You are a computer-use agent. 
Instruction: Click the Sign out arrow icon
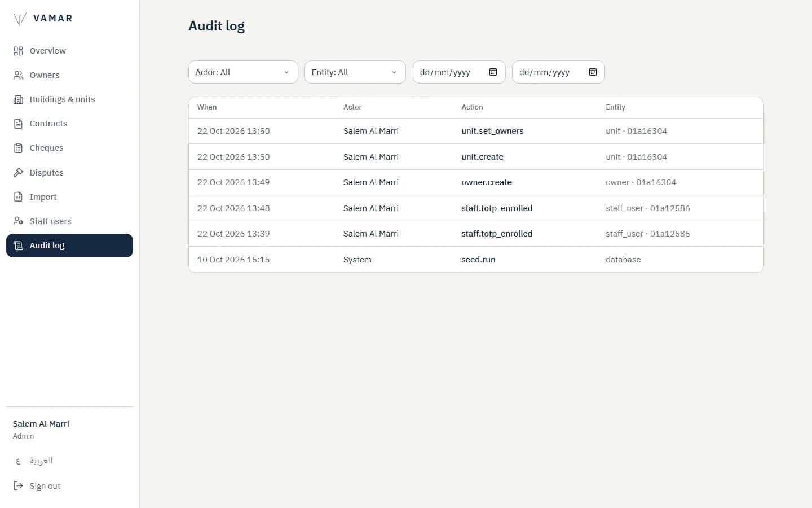[x=18, y=486]
